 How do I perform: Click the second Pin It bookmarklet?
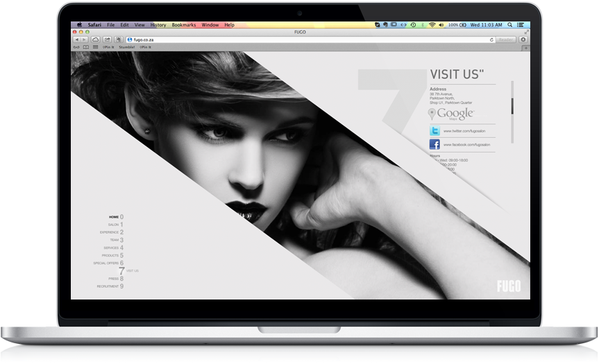[x=145, y=47]
